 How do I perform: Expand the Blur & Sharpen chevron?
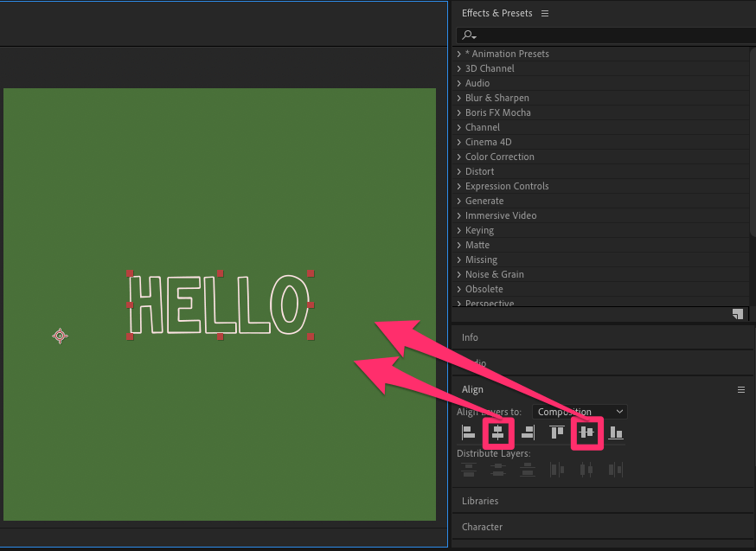pos(459,98)
